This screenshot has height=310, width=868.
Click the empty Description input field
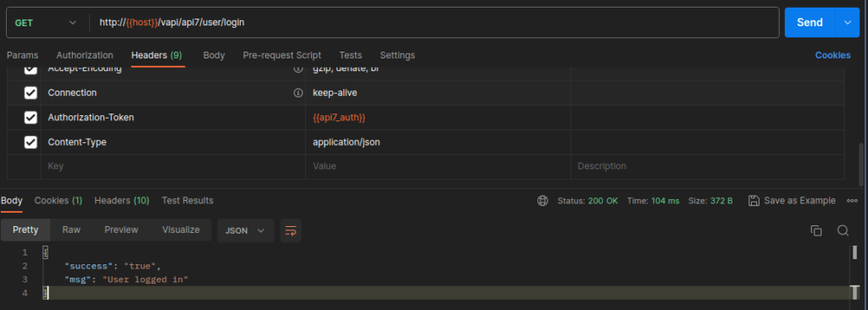pos(708,166)
